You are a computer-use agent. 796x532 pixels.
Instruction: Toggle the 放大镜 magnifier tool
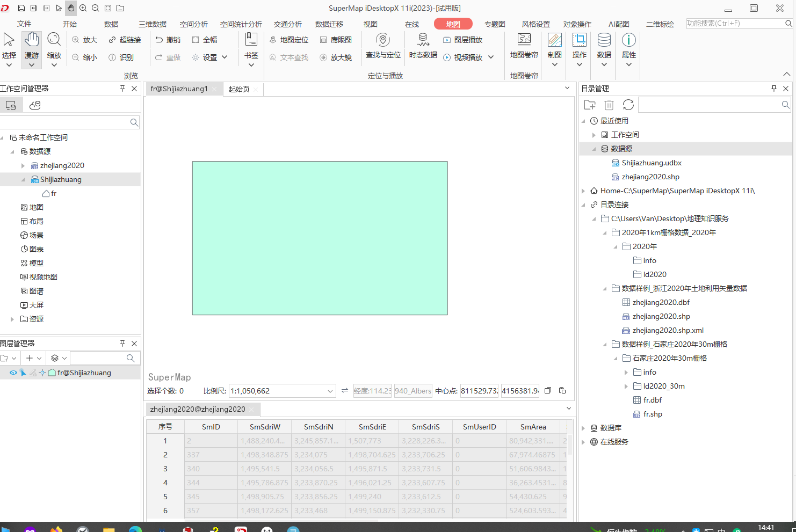[336, 57]
